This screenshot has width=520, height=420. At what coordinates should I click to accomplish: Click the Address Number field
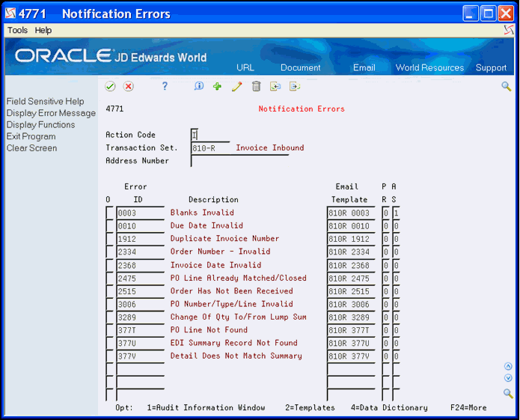(239, 161)
